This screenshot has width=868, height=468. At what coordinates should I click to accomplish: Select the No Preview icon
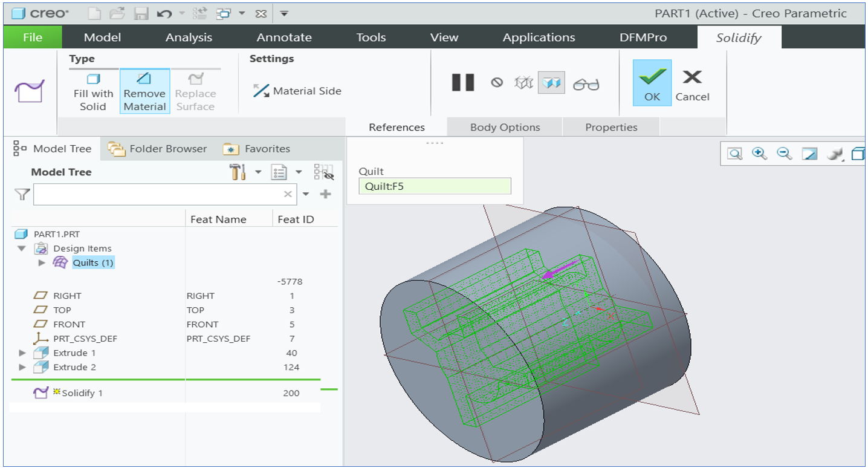(497, 83)
